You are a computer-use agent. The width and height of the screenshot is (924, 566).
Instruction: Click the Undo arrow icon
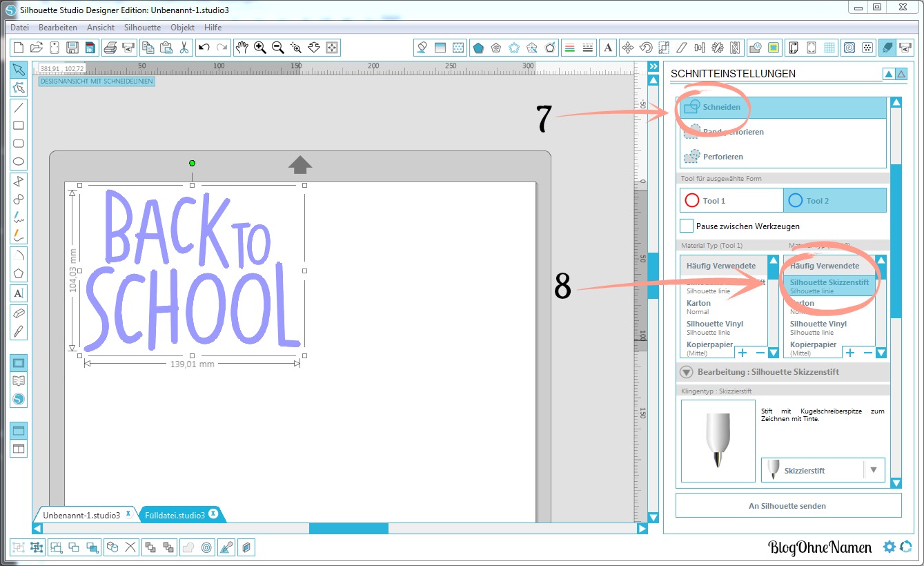pos(204,48)
